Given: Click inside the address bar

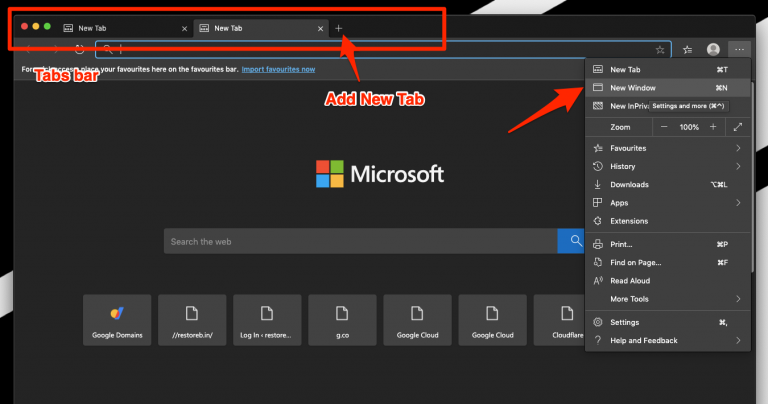Looking at the screenshot, I should [383, 49].
